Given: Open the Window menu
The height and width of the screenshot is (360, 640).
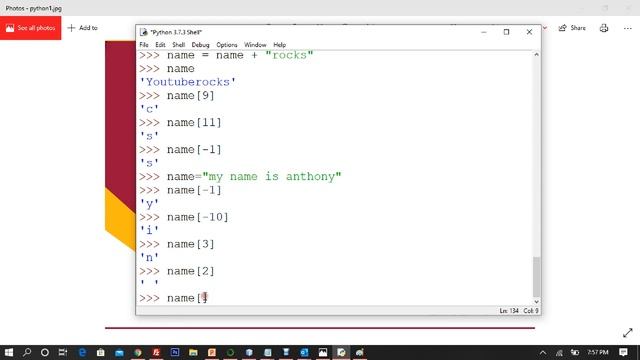Looking at the screenshot, I should coord(255,44).
